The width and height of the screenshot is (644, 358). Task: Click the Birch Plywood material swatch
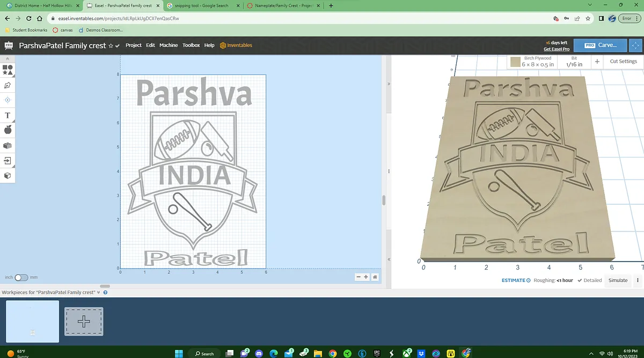(x=516, y=62)
